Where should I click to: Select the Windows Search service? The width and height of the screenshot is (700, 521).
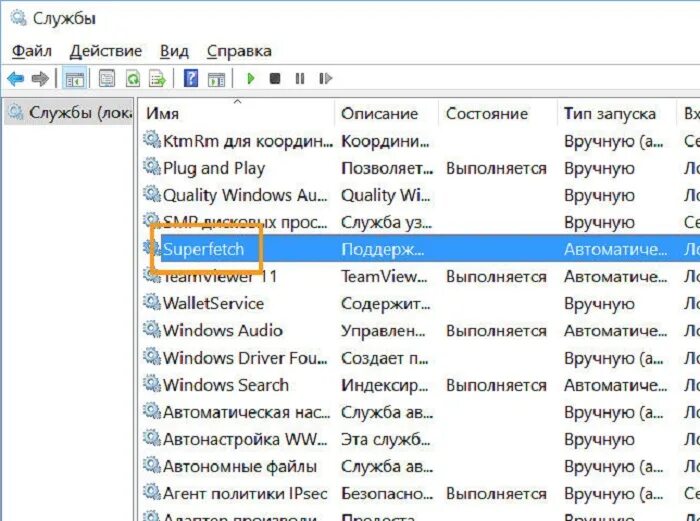[226, 385]
